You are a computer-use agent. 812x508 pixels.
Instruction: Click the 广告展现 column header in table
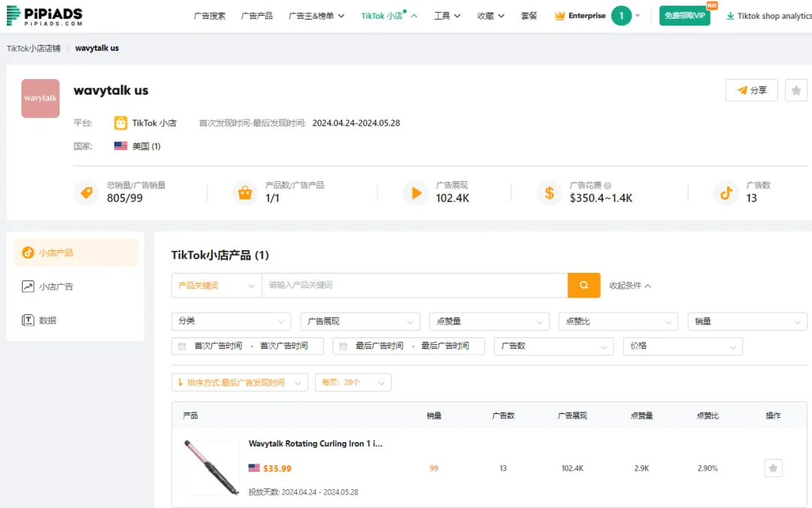click(572, 416)
